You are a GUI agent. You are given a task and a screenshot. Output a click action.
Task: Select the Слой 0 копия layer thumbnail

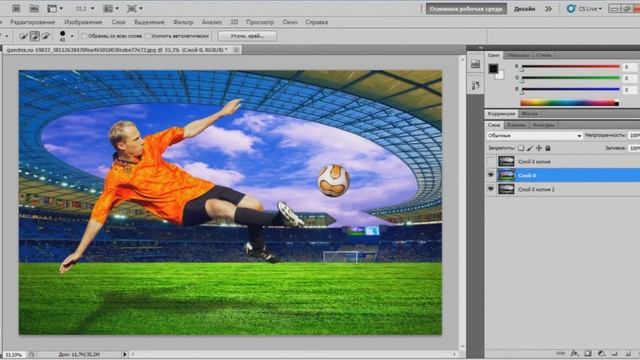(506, 162)
